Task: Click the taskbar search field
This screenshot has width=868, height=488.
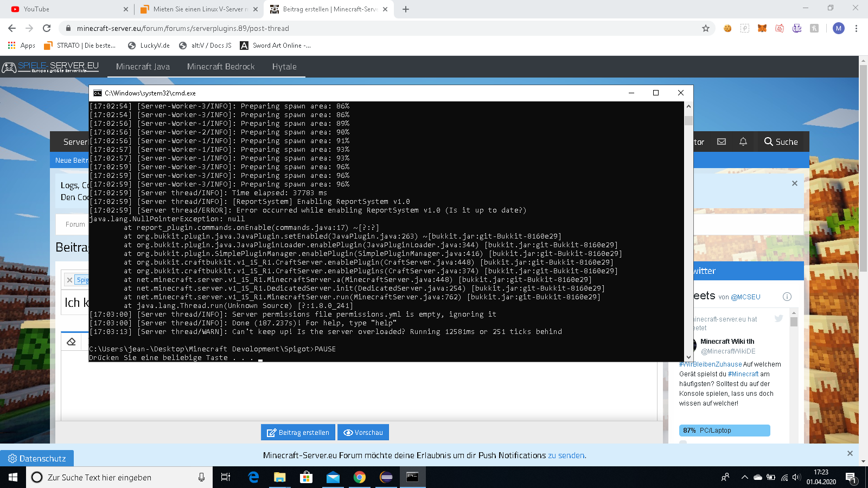Action: pos(119,477)
